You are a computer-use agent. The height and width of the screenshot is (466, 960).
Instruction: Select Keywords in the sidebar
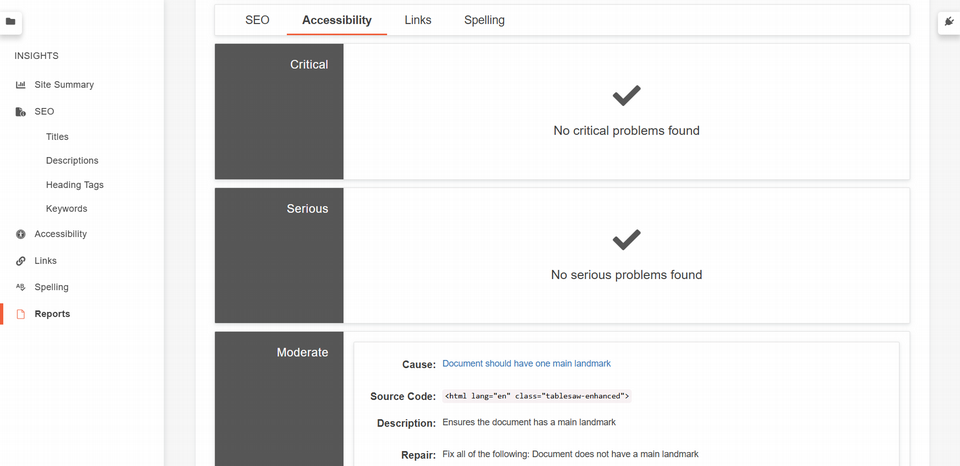tap(66, 209)
